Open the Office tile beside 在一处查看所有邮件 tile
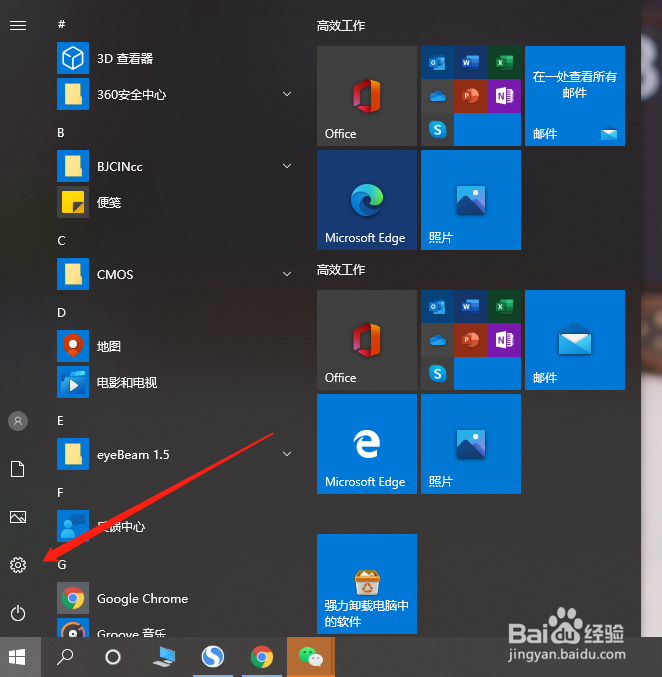 (x=367, y=96)
